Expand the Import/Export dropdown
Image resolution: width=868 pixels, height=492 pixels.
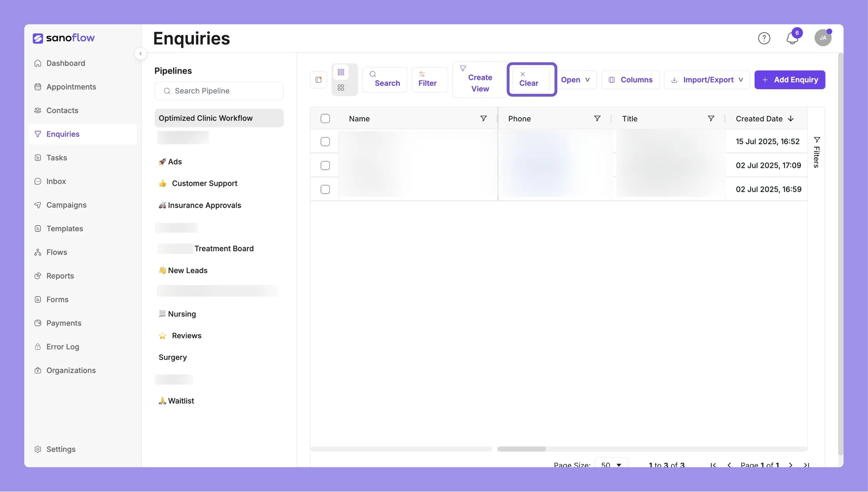[x=707, y=80]
